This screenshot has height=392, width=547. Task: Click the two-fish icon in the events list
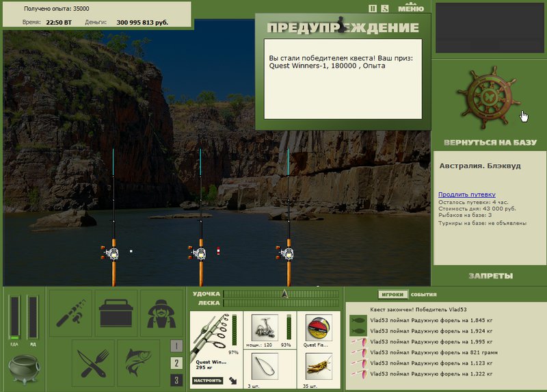tap(358, 326)
